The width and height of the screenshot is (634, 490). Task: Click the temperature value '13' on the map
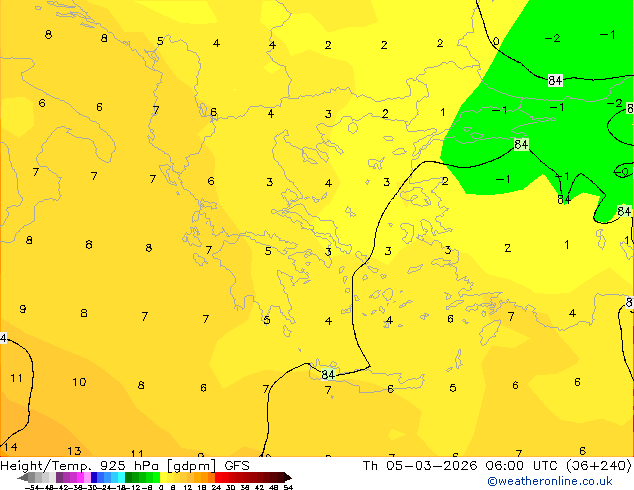point(74,450)
